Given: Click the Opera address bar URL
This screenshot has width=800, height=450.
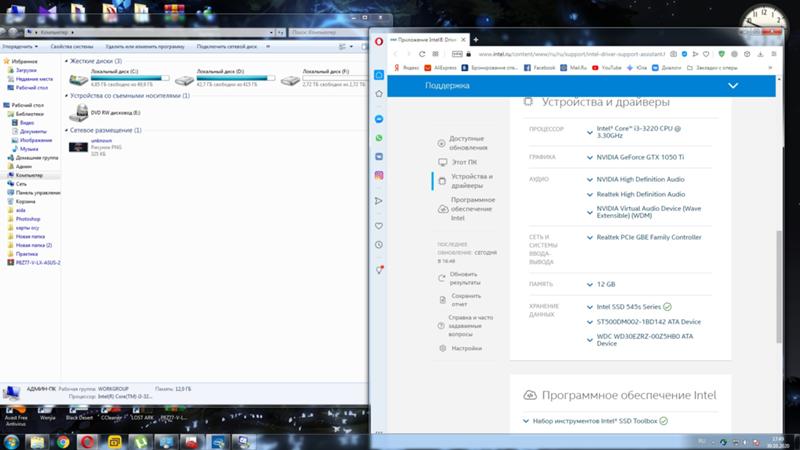Looking at the screenshot, I should (x=571, y=54).
